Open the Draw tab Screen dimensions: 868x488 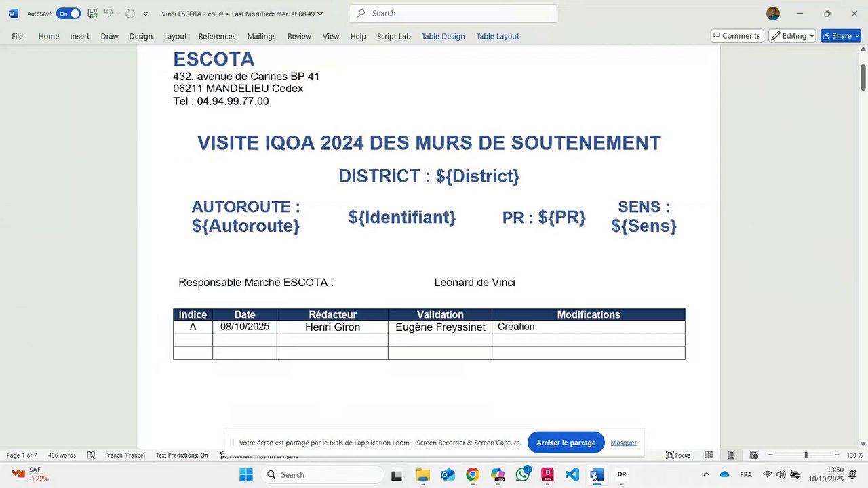click(x=110, y=36)
